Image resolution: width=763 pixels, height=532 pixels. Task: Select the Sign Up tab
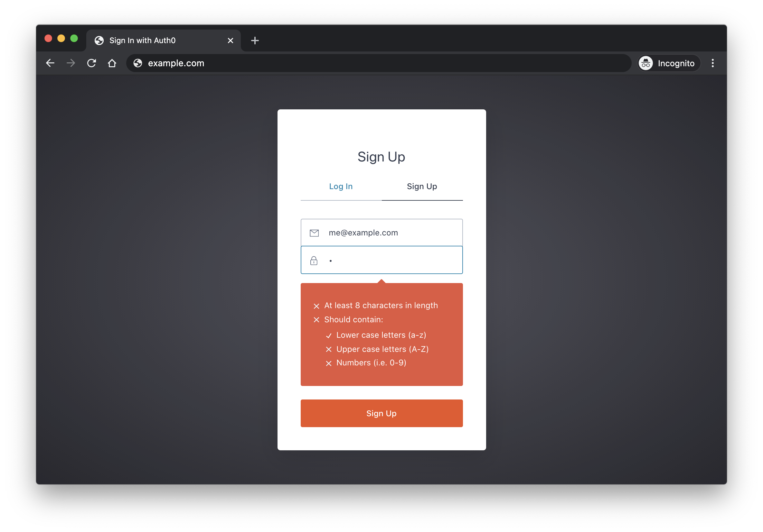[422, 186]
